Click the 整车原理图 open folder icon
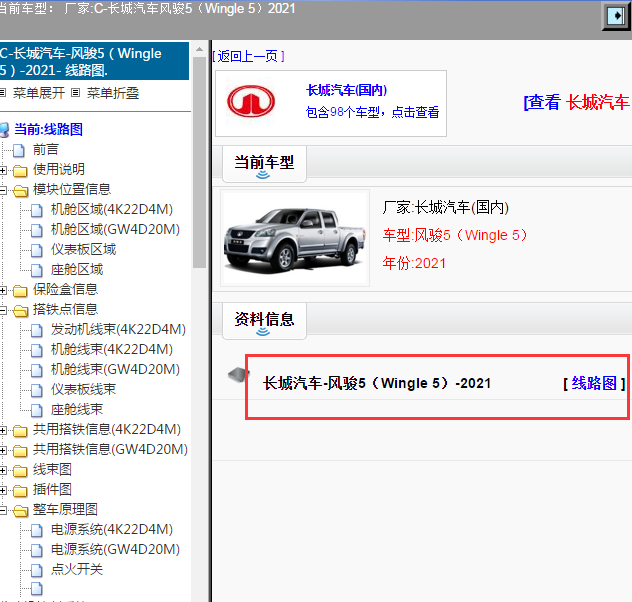This screenshot has width=632, height=602. 20,511
